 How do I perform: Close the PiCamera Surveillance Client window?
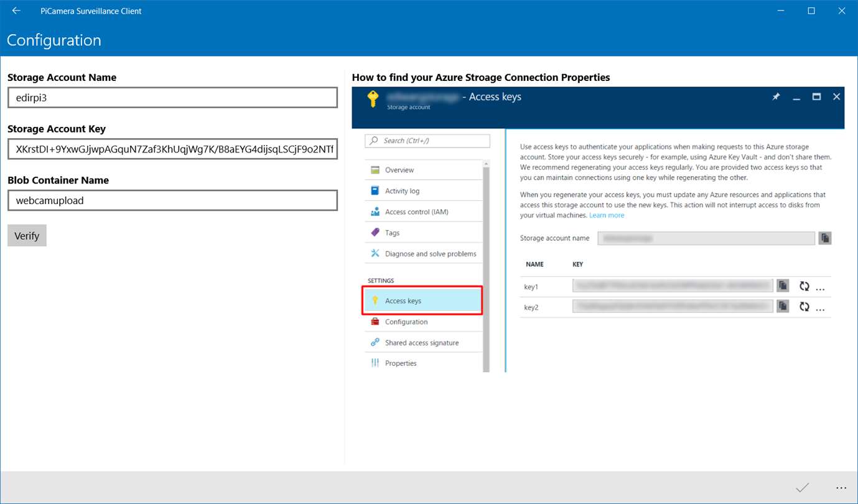pos(841,11)
